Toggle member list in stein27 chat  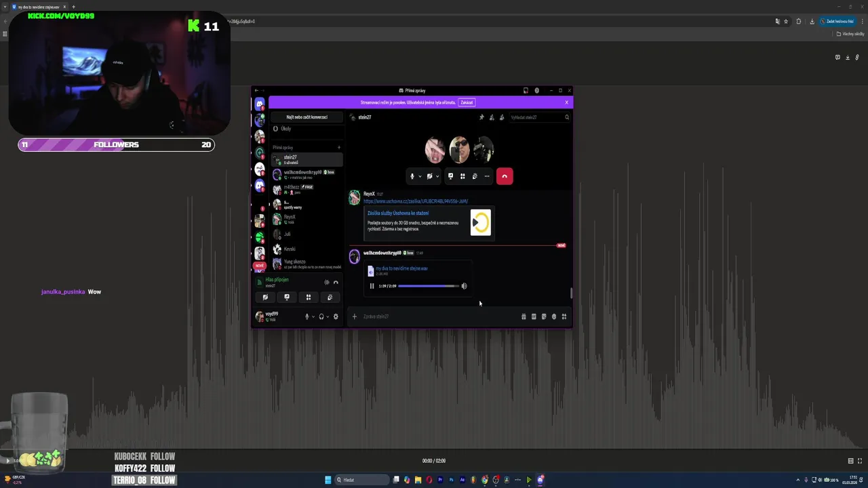tap(502, 117)
